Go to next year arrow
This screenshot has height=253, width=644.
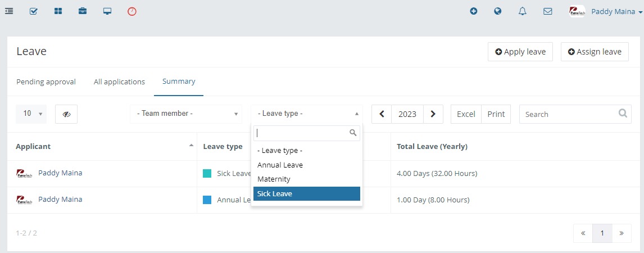(433, 114)
